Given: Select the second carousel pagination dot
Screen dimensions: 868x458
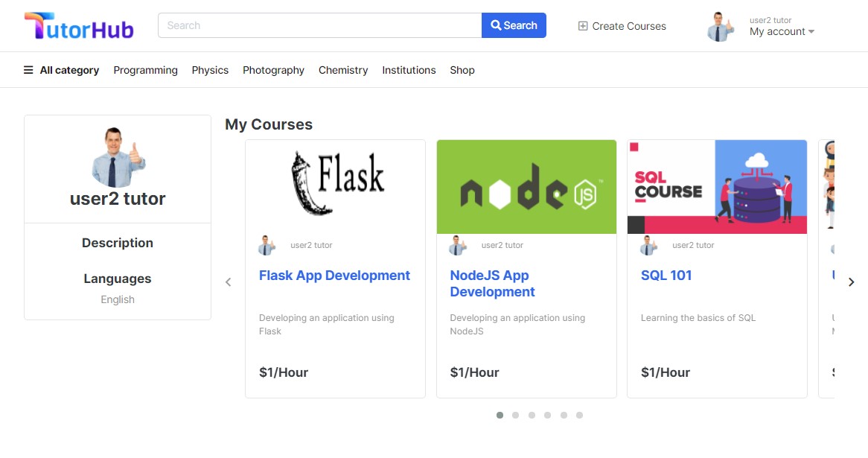Looking at the screenshot, I should 515,415.
